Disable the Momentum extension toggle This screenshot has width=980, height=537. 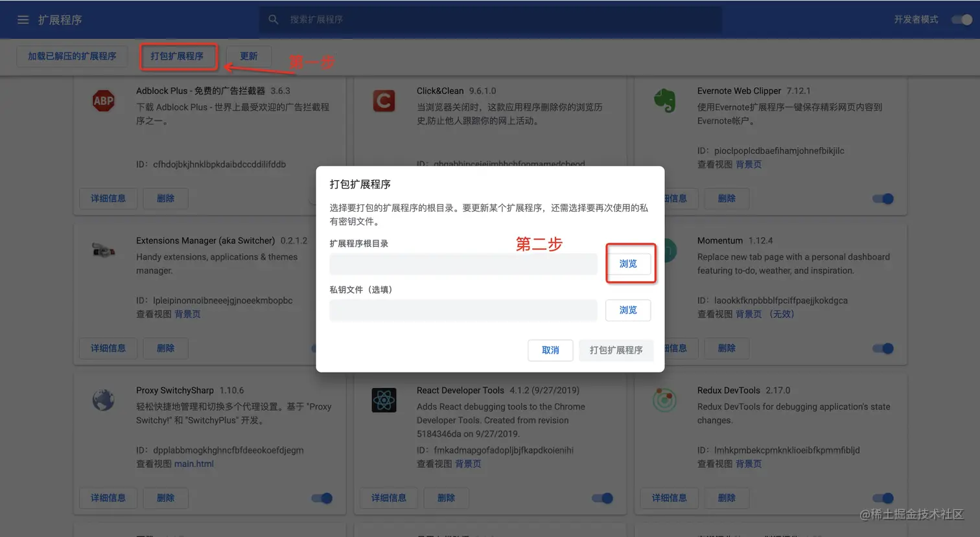click(x=883, y=348)
